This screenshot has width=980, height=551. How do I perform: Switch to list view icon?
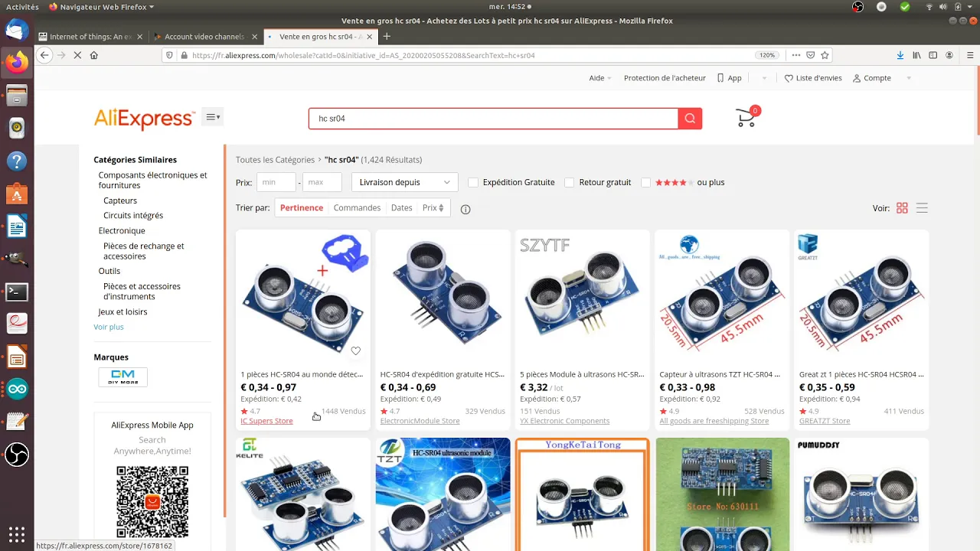[922, 208]
